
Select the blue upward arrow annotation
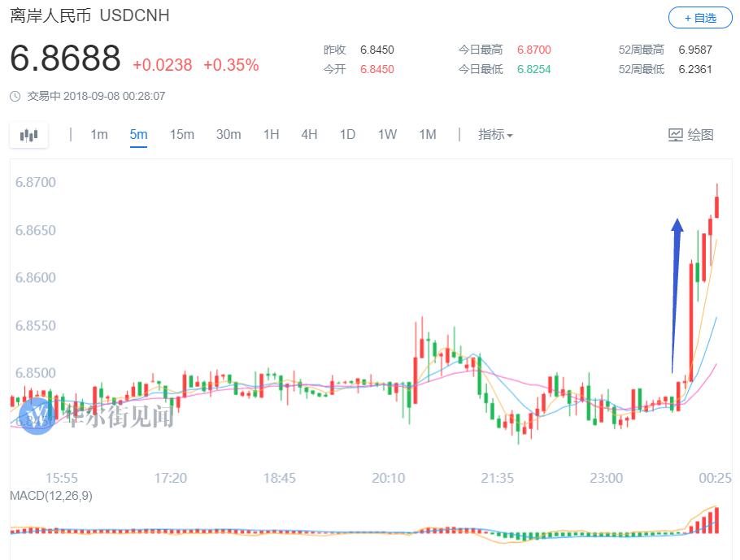point(676,293)
